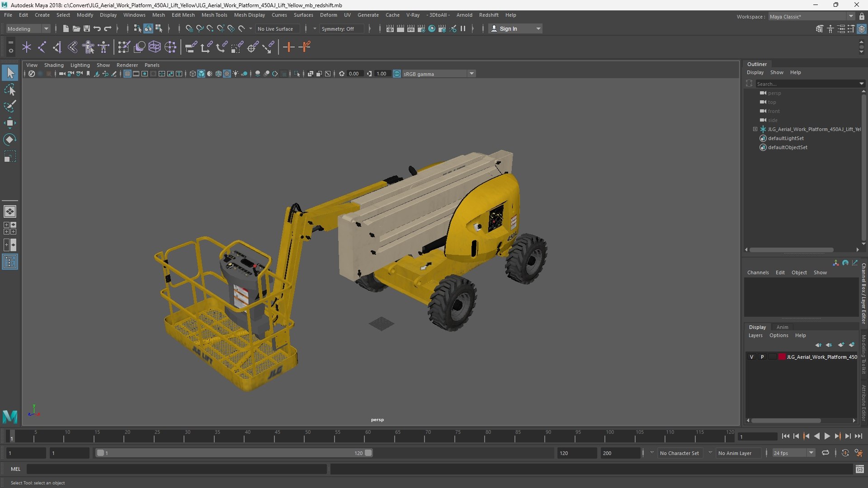868x488 pixels.
Task: Toggle layer visibility V box
Action: pyautogui.click(x=751, y=357)
